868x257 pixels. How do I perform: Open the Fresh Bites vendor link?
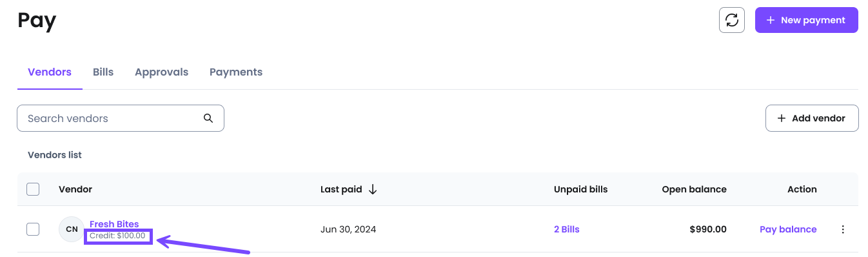(x=114, y=224)
